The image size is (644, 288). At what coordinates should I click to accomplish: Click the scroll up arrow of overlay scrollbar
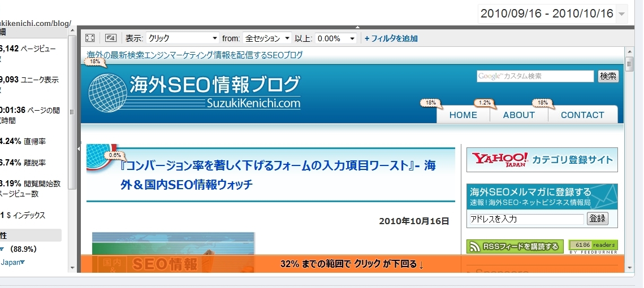pos(629,51)
